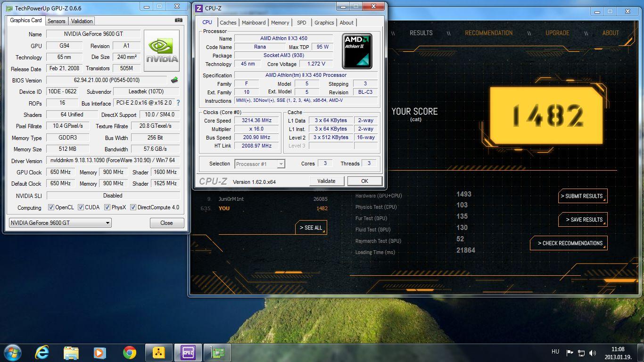Toggle the PhysX checkbox
Screen dimensions: 644x362
107,207
